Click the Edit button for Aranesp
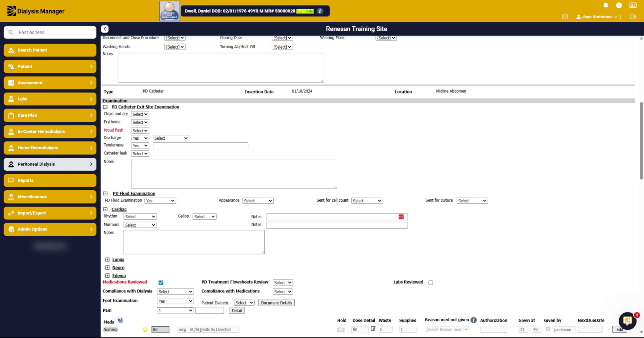 tap(620, 329)
